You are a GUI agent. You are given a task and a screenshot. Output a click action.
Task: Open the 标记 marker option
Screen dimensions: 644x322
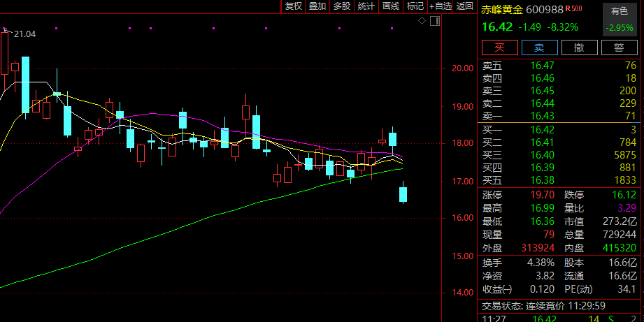[x=415, y=6]
